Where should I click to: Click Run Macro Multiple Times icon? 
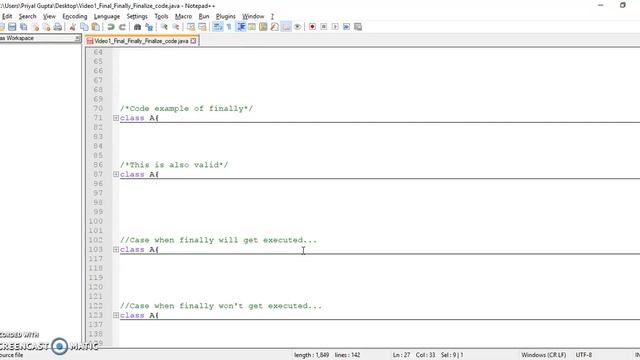click(347, 27)
